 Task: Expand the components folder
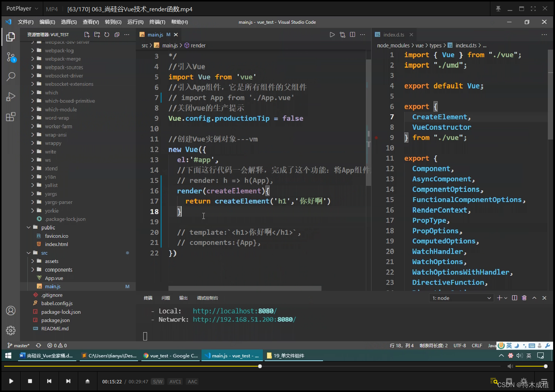(x=33, y=270)
